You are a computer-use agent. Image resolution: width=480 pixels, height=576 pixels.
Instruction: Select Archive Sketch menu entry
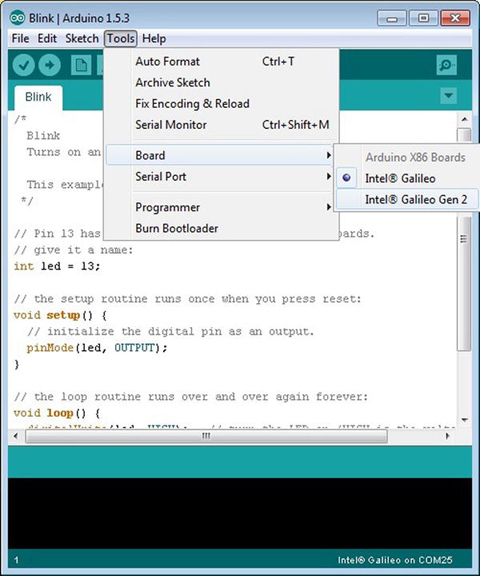(221, 82)
